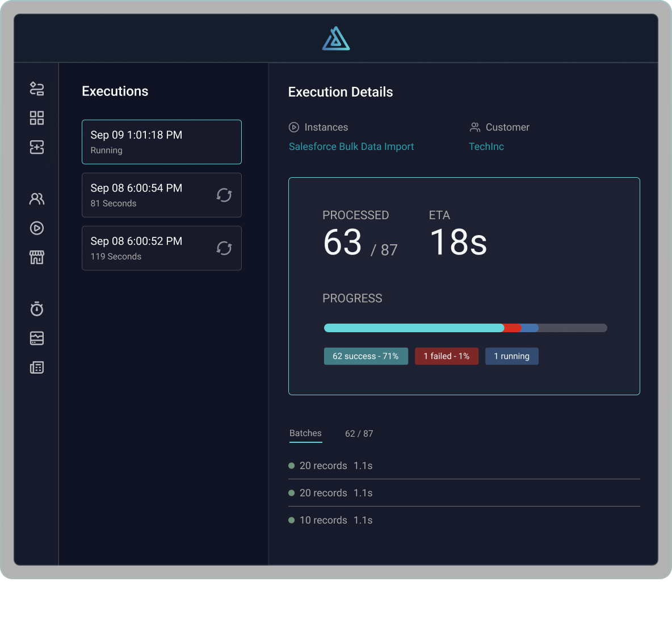Click the red failed segment of progress bar
The width and height of the screenshot is (672, 636).
[x=513, y=328]
